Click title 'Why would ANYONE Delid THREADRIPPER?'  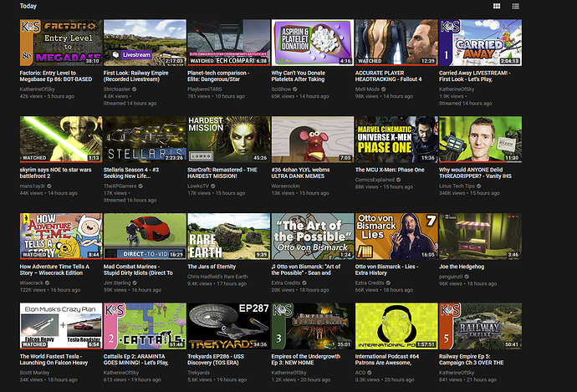point(475,173)
